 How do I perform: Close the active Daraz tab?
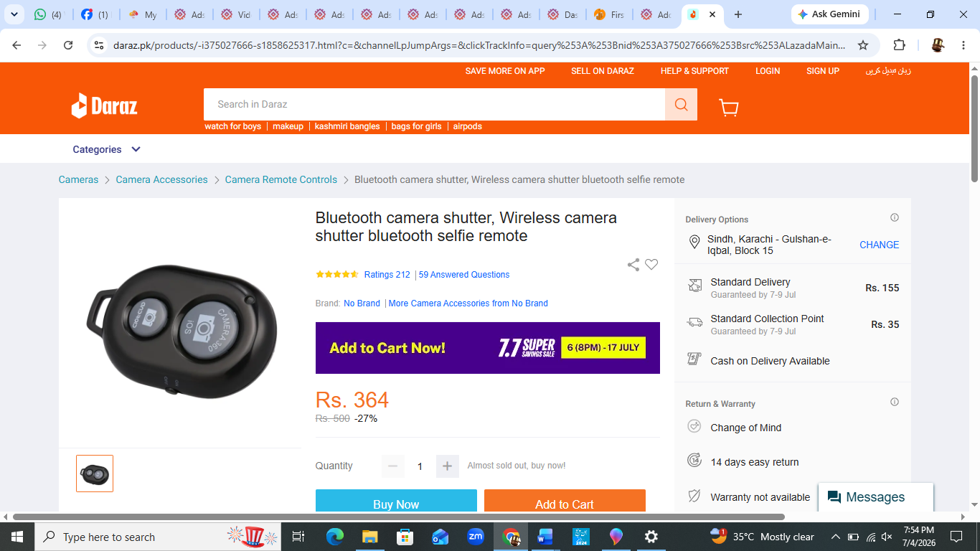[x=712, y=14]
